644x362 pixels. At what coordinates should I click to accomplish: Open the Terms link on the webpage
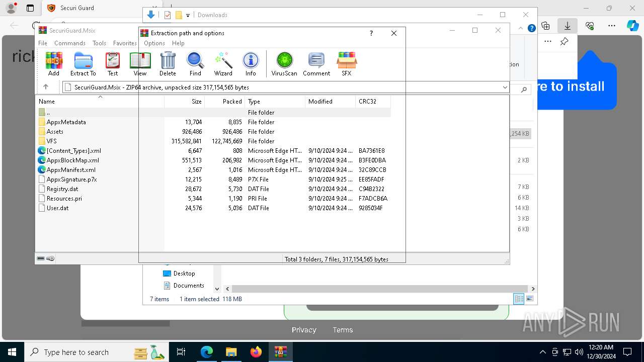343,330
